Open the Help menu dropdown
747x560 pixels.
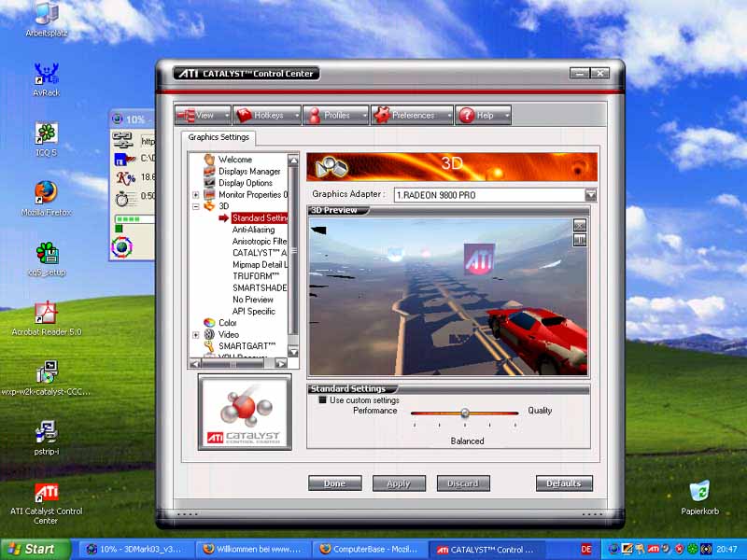pyautogui.click(x=483, y=115)
